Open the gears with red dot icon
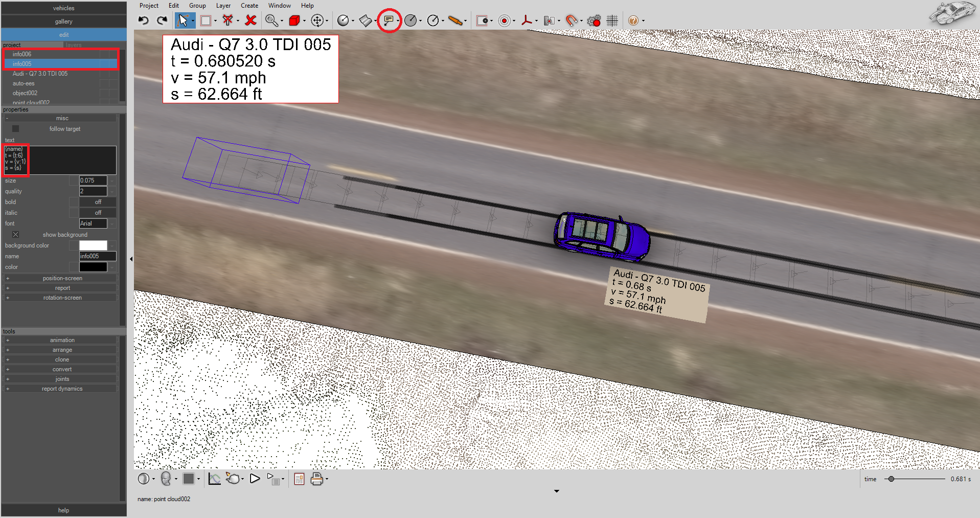The image size is (980, 518). point(594,20)
